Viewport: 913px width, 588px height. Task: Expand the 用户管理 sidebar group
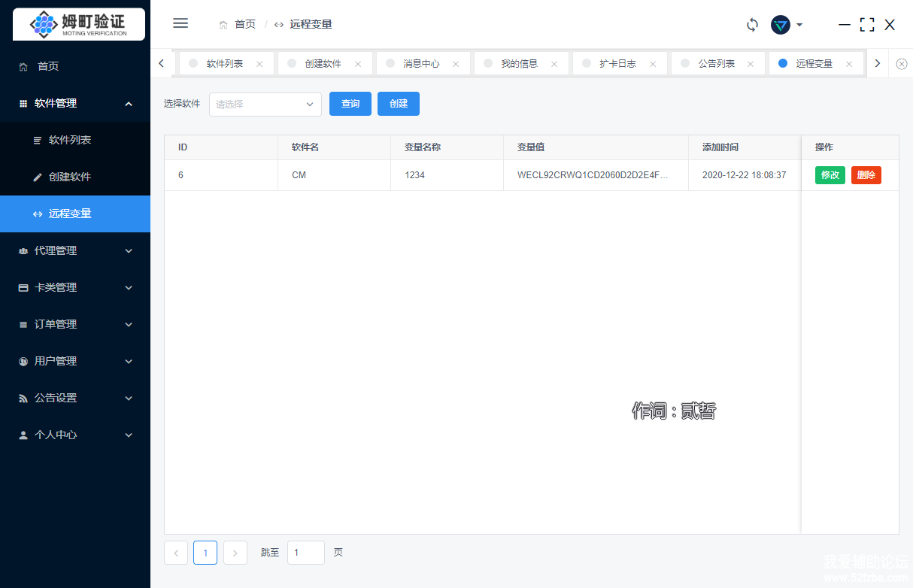tap(75, 361)
